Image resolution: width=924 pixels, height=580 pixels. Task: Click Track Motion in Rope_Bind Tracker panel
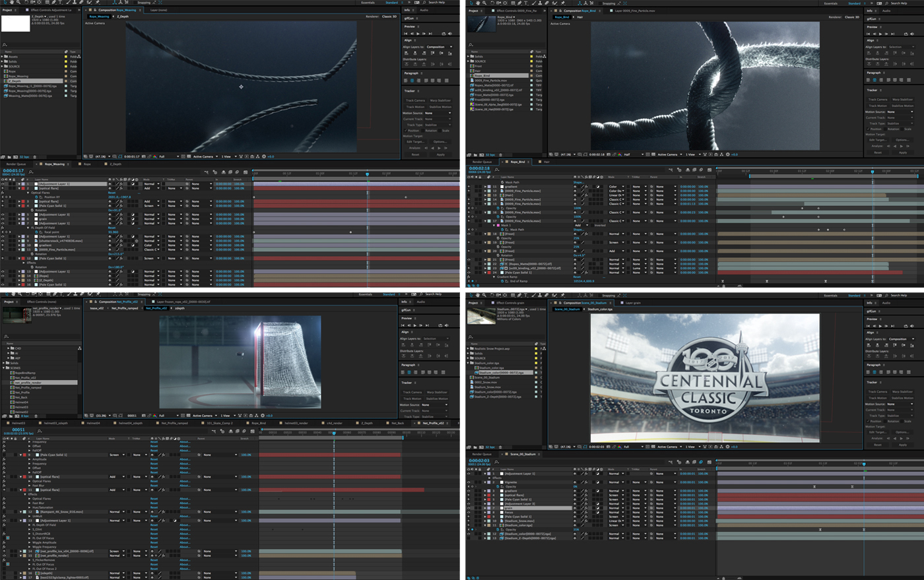(x=877, y=106)
